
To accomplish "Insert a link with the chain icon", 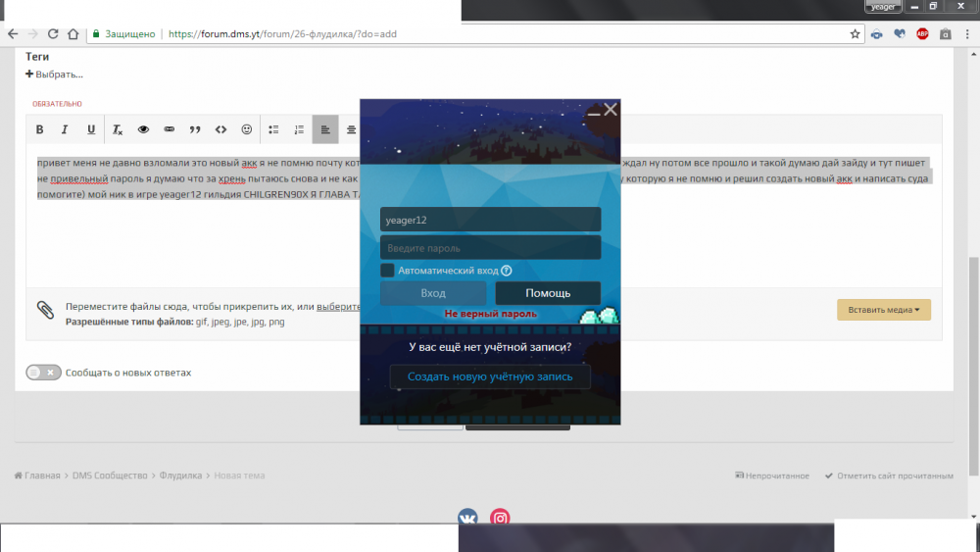I will coord(170,129).
